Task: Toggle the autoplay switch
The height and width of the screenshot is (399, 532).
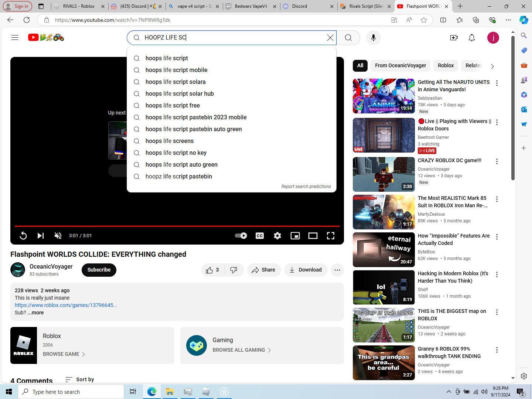Action: (241, 236)
